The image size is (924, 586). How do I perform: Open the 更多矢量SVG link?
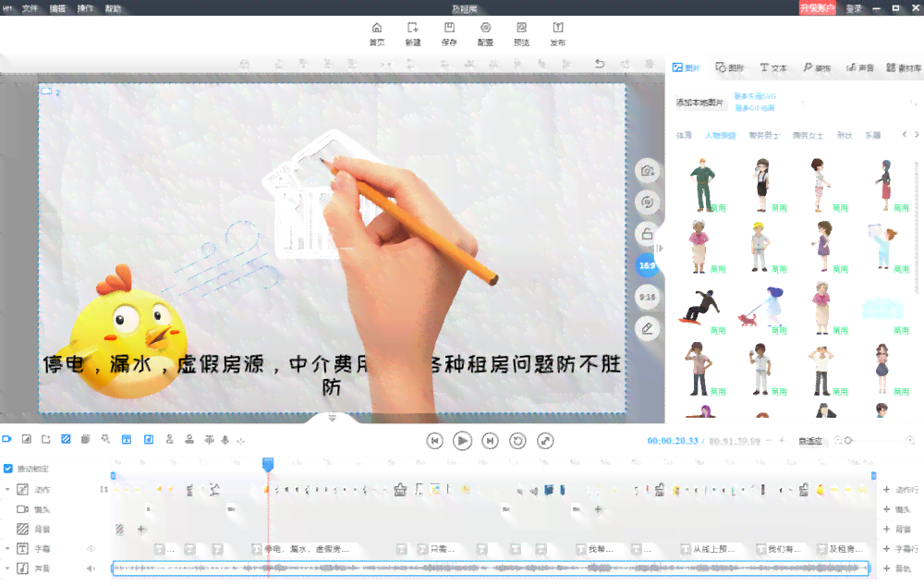[755, 96]
